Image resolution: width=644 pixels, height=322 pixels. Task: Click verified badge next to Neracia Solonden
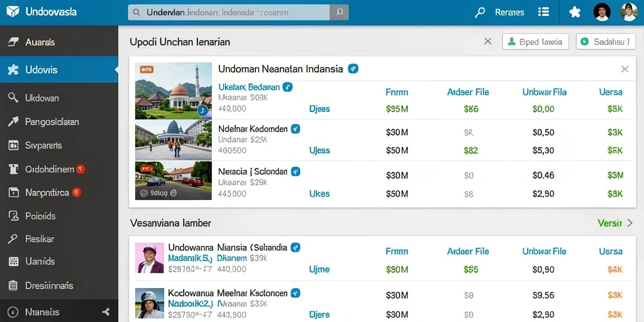point(296,172)
